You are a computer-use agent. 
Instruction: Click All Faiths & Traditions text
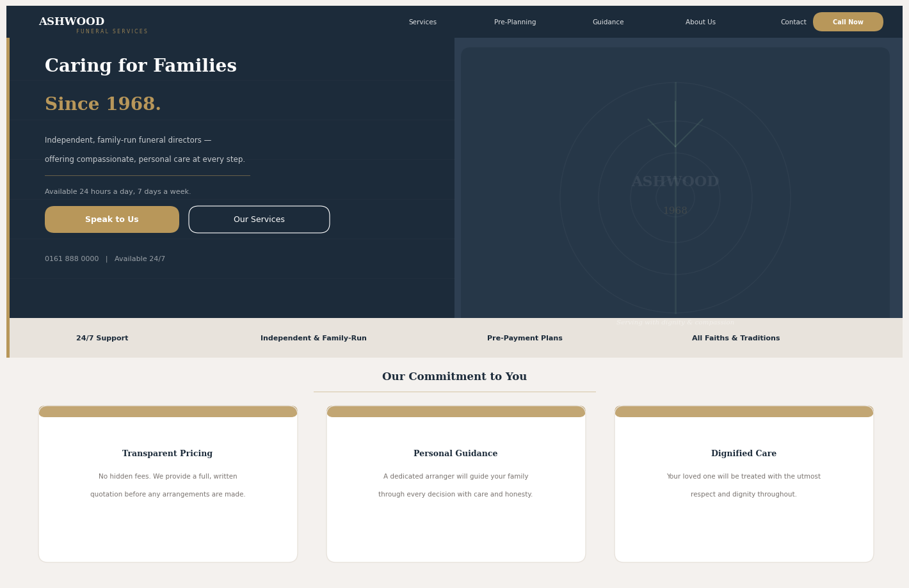coord(736,338)
